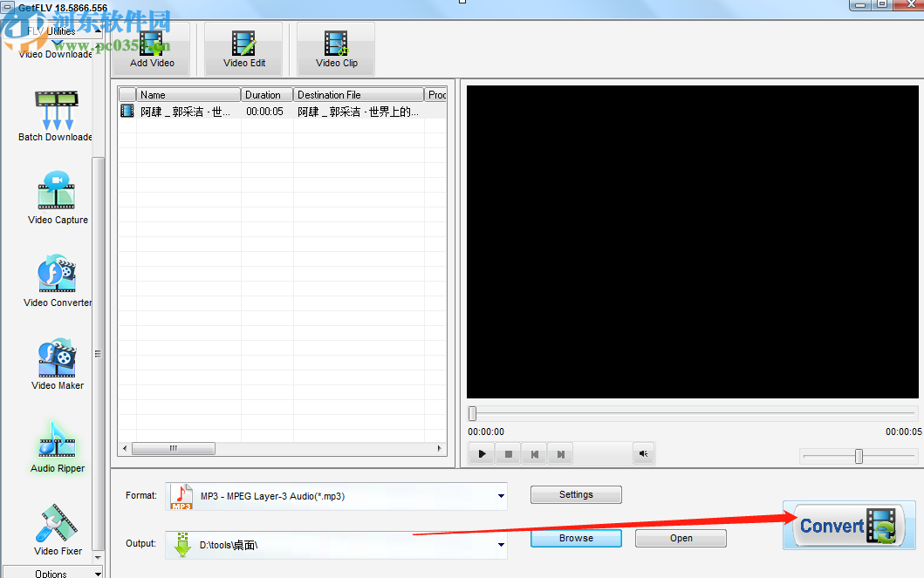Open the Output path dropdown

501,545
